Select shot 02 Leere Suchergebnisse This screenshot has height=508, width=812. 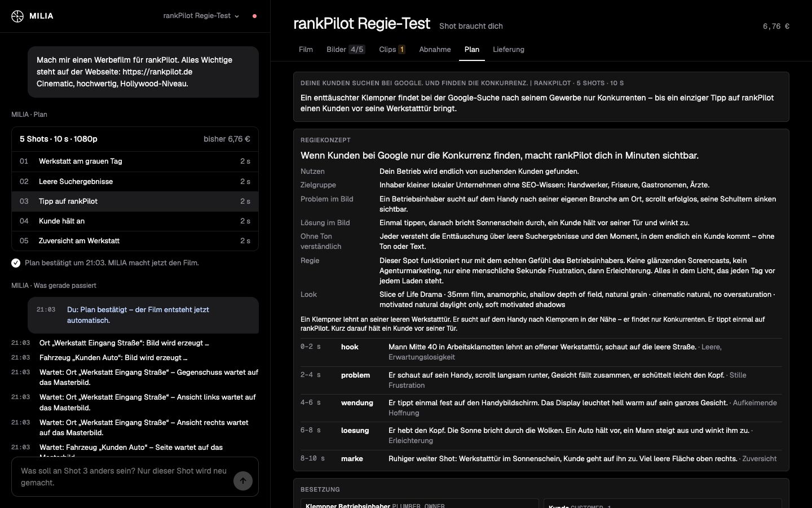(x=135, y=181)
